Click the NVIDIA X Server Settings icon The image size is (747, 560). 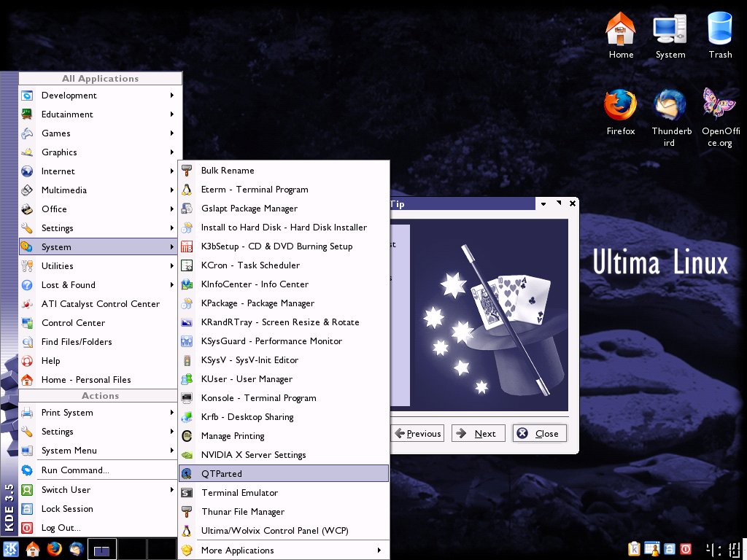[187, 455]
